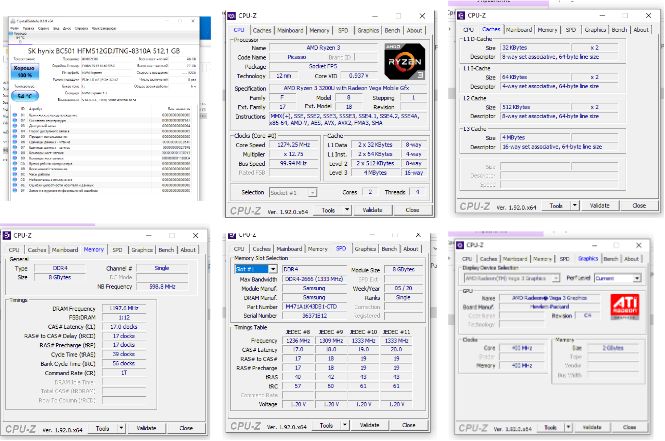Screen dimensions: 665x441
Task: Expand the Perf Level 'Current' dropdown
Action: pyautogui.click(x=637, y=278)
